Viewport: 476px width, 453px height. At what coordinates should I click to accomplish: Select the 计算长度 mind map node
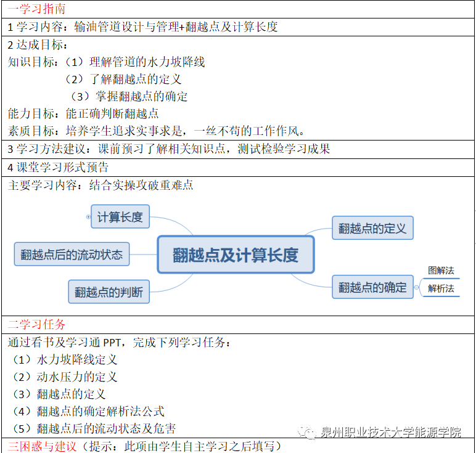click(120, 217)
